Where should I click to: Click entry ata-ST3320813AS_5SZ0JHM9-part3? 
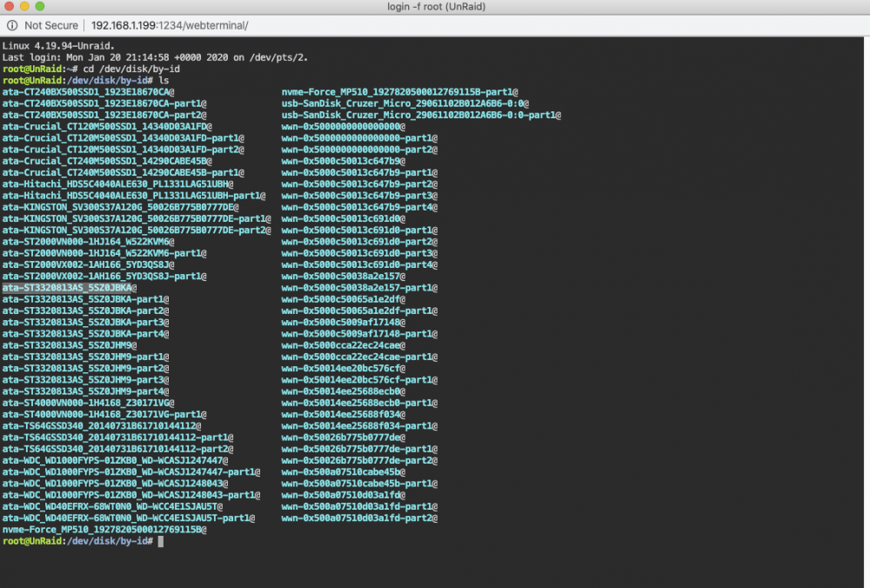84,380
